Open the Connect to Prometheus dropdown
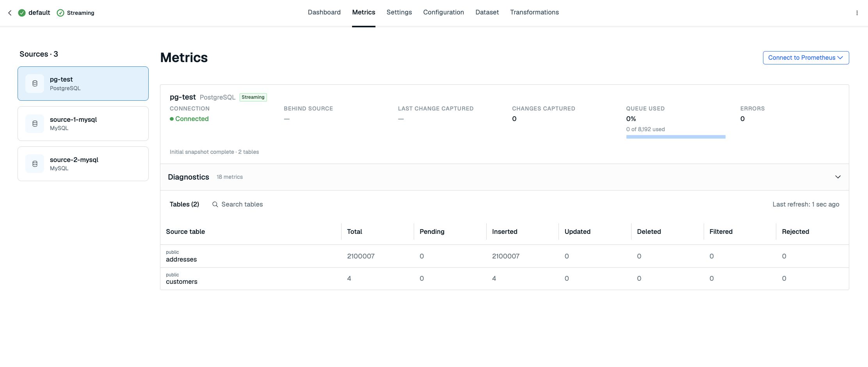Viewport: 868px width, 367px height. (806, 58)
